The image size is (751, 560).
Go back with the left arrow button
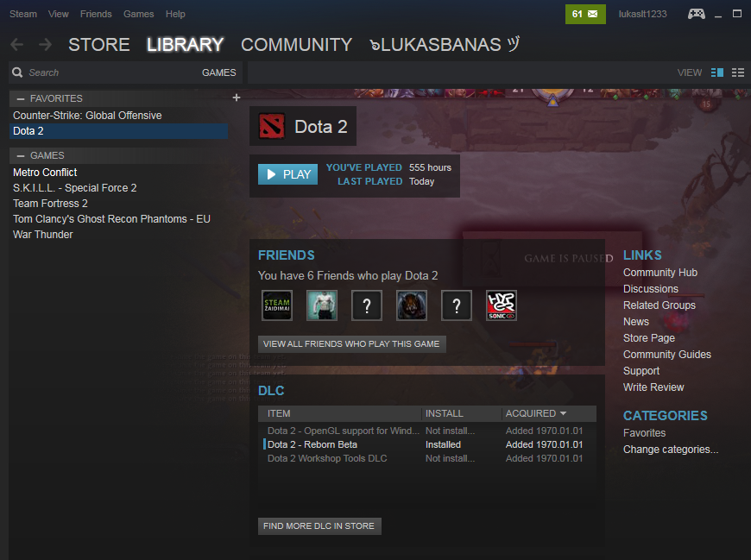[16, 45]
